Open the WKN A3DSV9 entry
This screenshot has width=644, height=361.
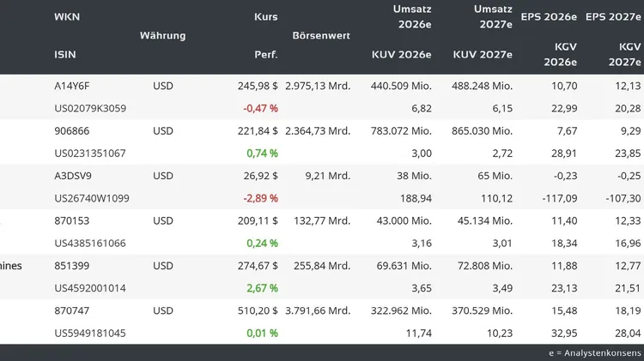click(x=72, y=176)
